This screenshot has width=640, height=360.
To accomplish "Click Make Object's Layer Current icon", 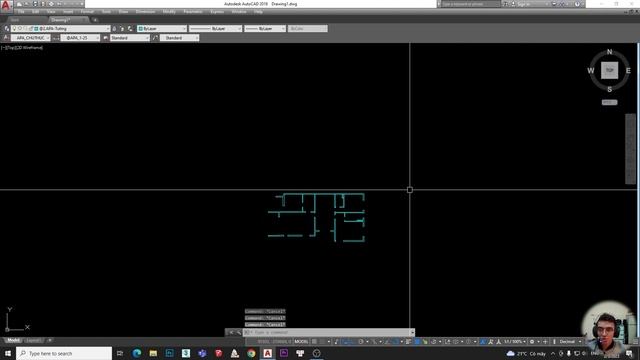I will pyautogui.click(x=114, y=29).
